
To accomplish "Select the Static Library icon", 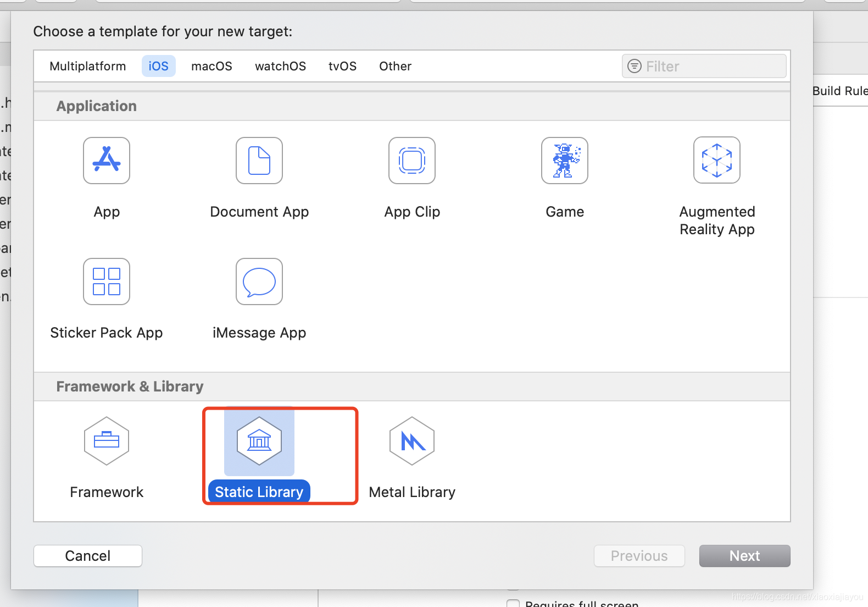I will (x=259, y=441).
